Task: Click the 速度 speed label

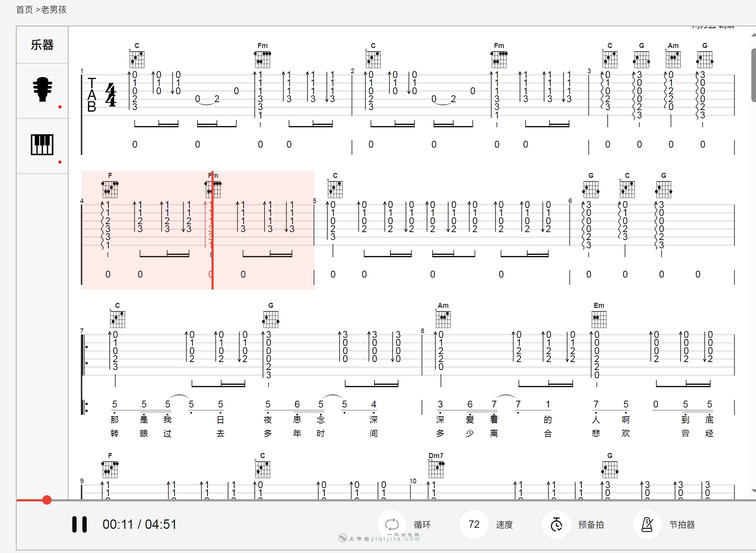Action: [x=504, y=524]
